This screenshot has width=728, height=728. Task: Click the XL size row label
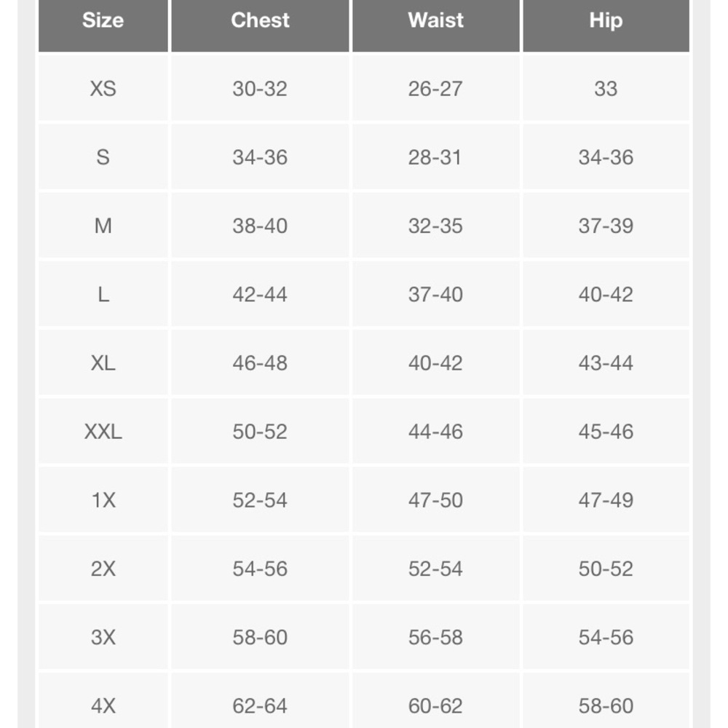103,363
